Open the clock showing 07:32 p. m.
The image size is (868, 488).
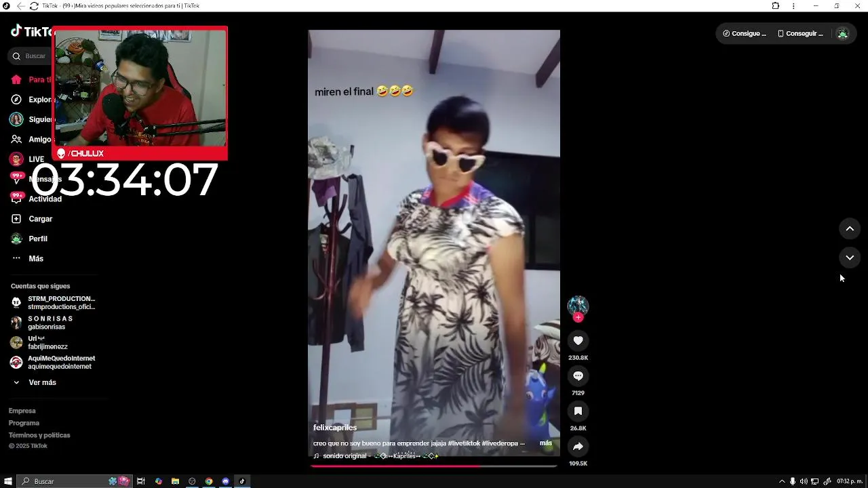point(850,482)
